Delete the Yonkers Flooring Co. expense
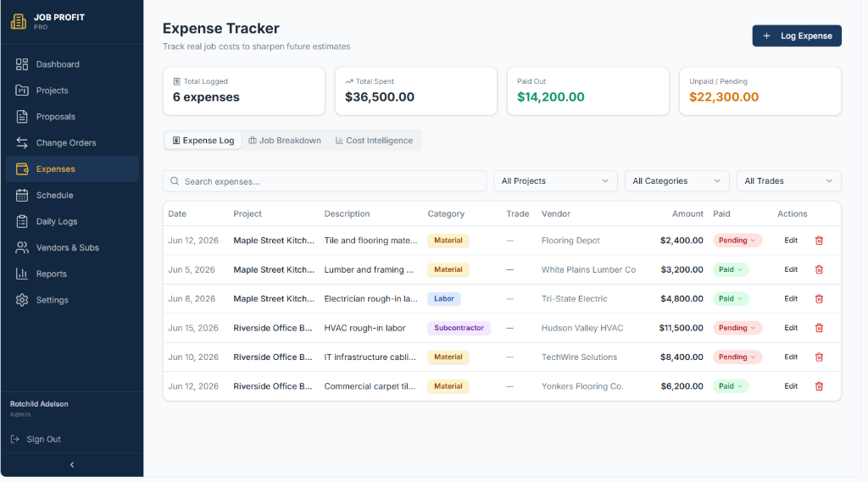868x482 pixels. coord(819,386)
